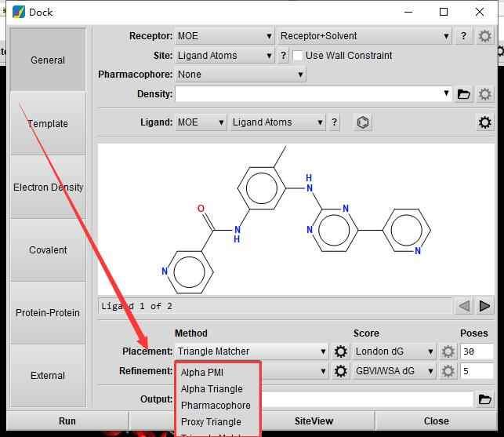Viewport: 504px width, 437px height.
Task: Show next ligand with right arrow
Action: (x=485, y=306)
